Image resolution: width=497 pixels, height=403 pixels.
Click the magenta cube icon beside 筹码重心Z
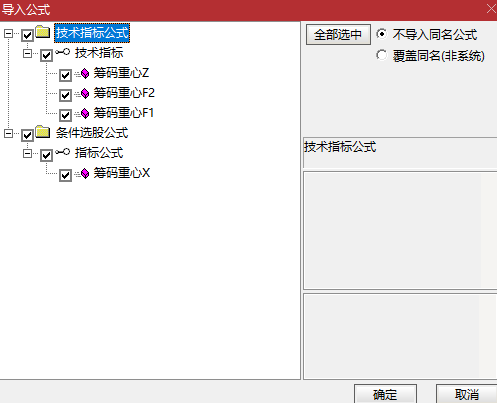(85, 73)
